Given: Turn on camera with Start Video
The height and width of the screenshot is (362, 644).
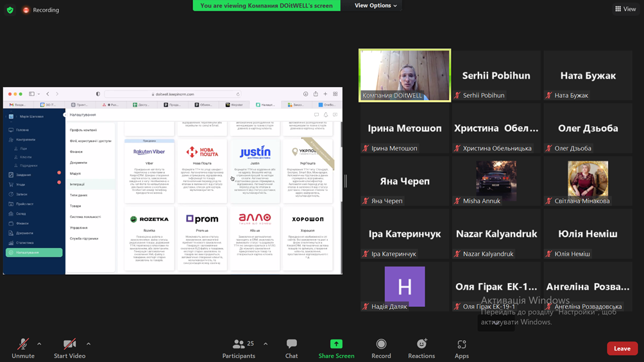Looking at the screenshot, I should 69,348.
